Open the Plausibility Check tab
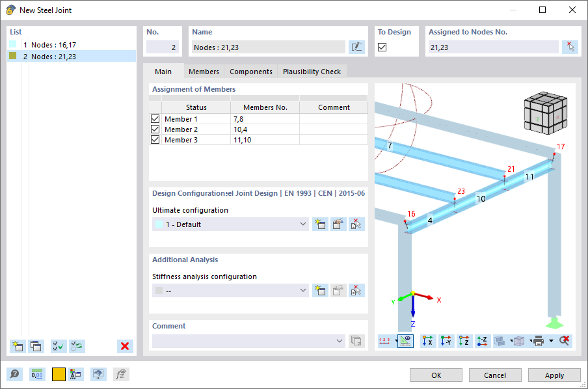This screenshot has height=389, width=588. coord(312,72)
